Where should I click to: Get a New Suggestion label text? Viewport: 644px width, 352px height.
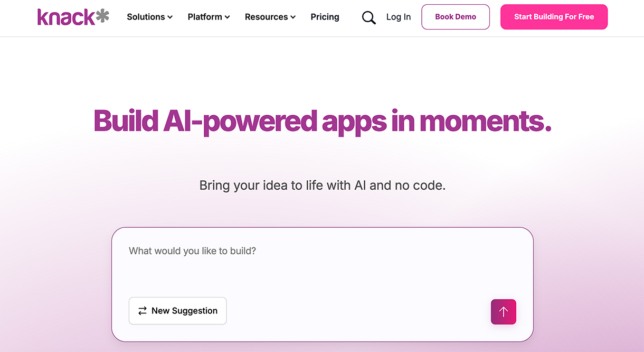coord(184,311)
